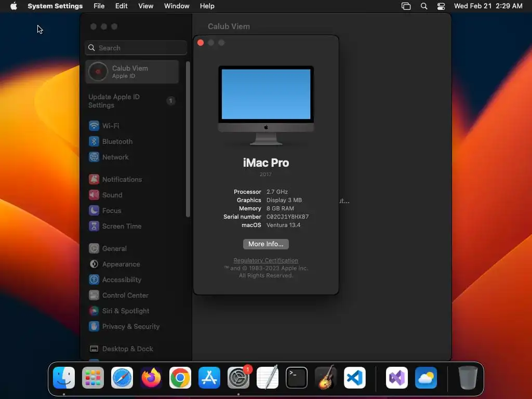
Task: Click the 2.7 GHz processor value
Action: click(277, 192)
